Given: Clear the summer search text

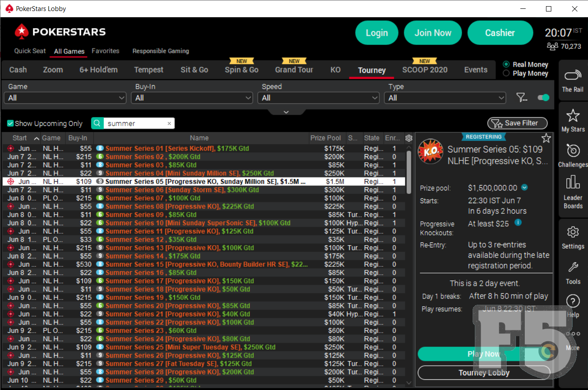Looking at the screenshot, I should pos(169,124).
